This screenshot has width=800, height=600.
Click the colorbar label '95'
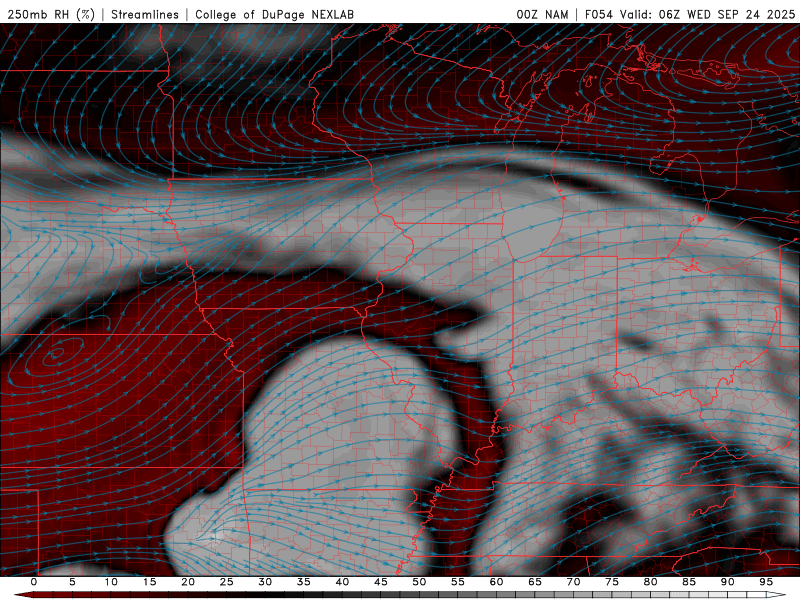pos(766,582)
